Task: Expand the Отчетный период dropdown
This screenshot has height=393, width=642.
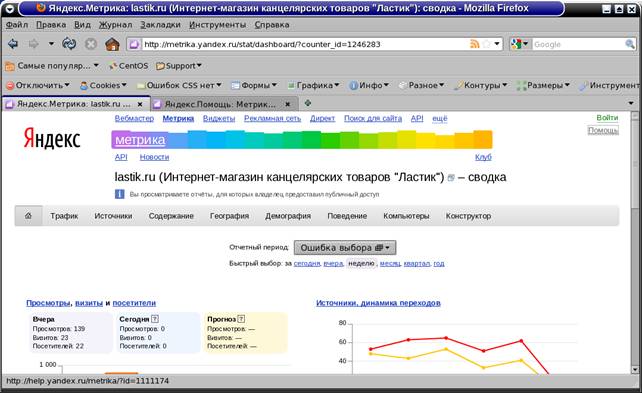Action: (x=345, y=248)
